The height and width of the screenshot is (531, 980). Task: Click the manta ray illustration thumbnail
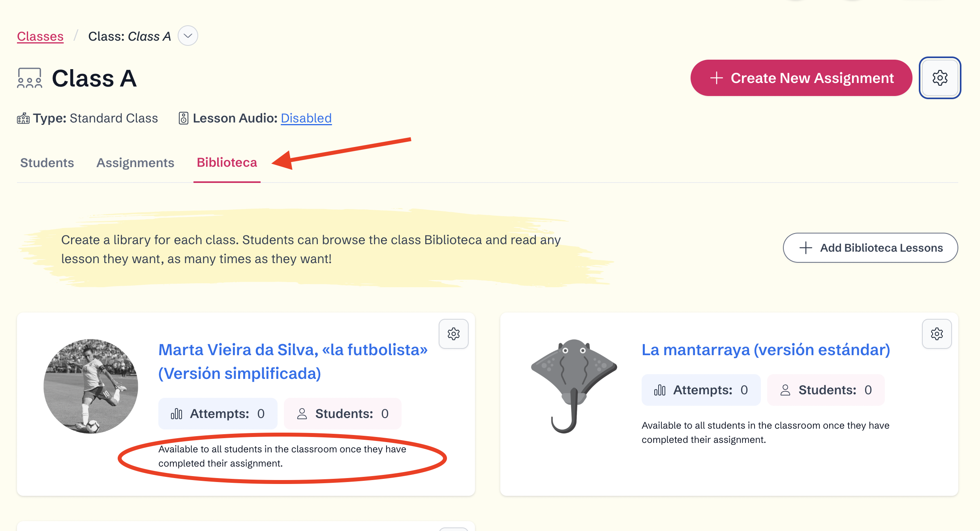click(x=574, y=385)
